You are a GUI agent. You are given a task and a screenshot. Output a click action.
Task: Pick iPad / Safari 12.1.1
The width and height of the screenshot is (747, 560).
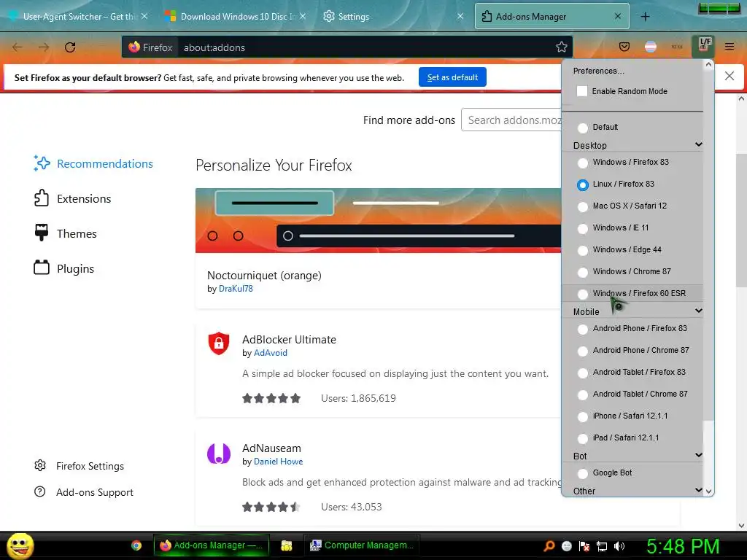click(x=582, y=438)
